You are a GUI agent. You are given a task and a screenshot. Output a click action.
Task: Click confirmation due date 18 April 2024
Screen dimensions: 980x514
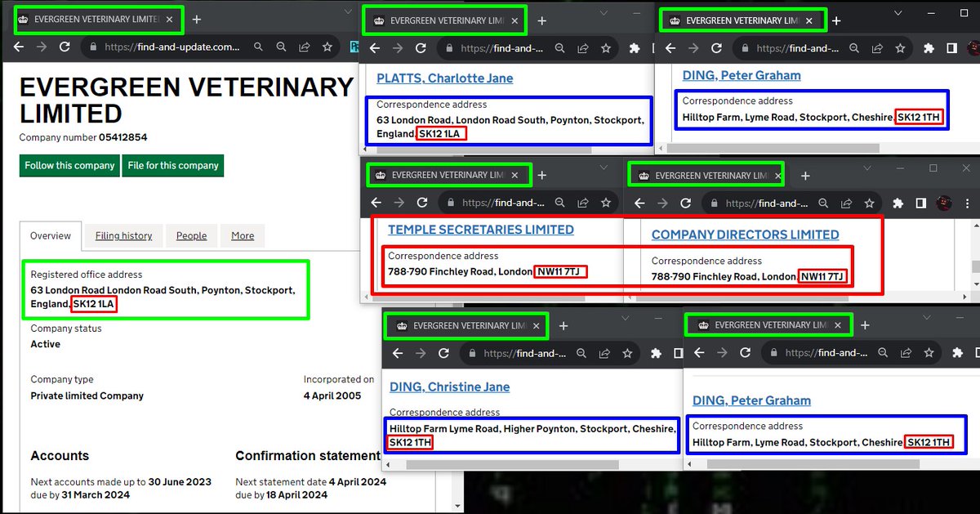pyautogui.click(x=297, y=494)
